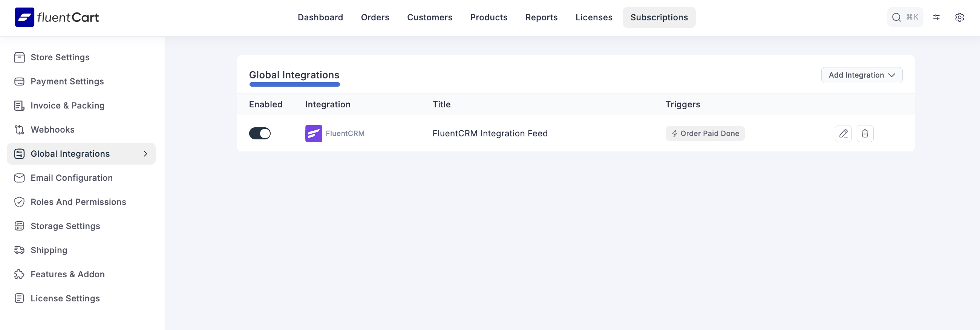Screen dimensions: 980x330
Task: Disable the FluentCRM integration toggle
Action: click(x=260, y=133)
